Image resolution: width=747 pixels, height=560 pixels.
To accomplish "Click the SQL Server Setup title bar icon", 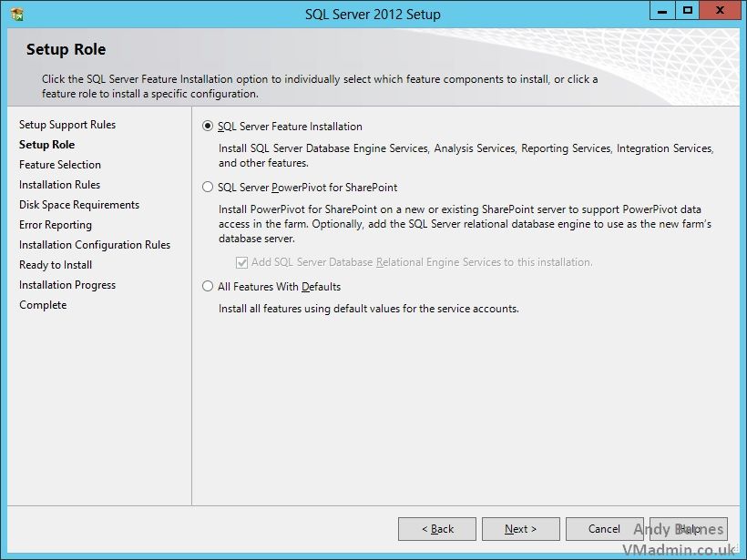I will click(16, 14).
